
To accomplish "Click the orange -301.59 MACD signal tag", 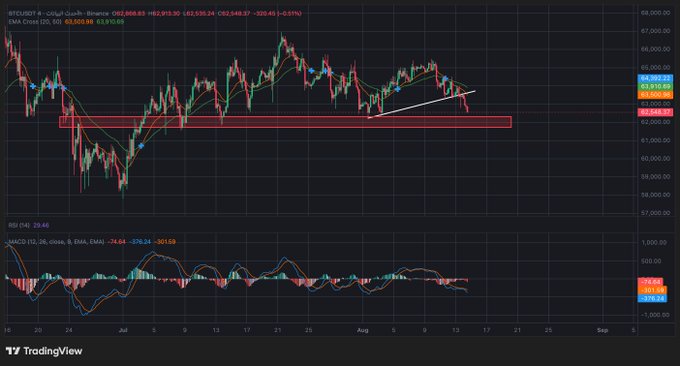I will 653,290.
